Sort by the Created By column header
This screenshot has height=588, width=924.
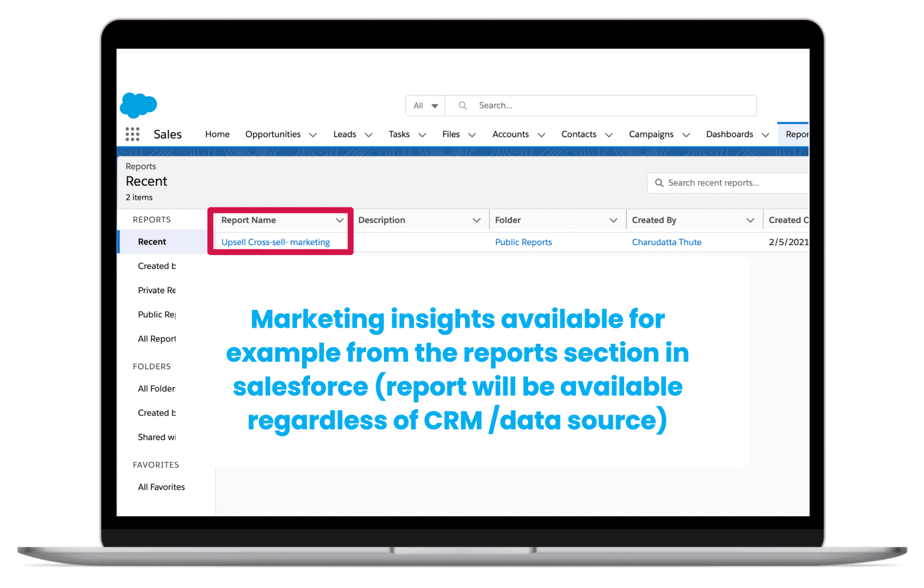[654, 220]
